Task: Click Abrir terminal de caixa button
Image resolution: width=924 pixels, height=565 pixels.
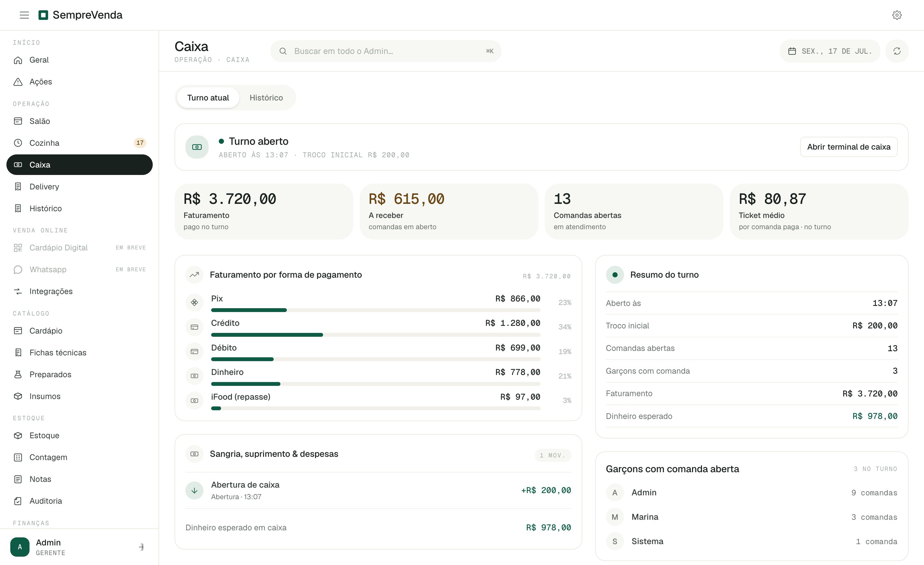Action: coord(848,147)
